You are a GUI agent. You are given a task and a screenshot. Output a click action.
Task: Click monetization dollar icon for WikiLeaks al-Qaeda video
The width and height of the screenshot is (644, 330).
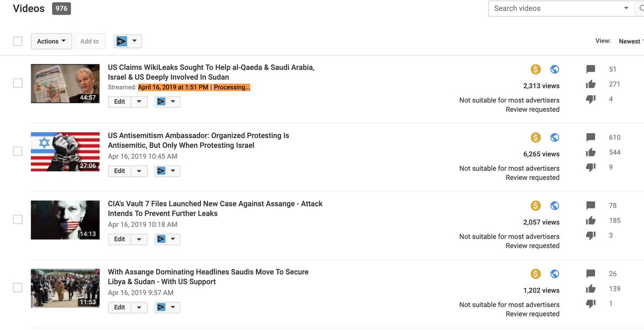click(x=535, y=69)
